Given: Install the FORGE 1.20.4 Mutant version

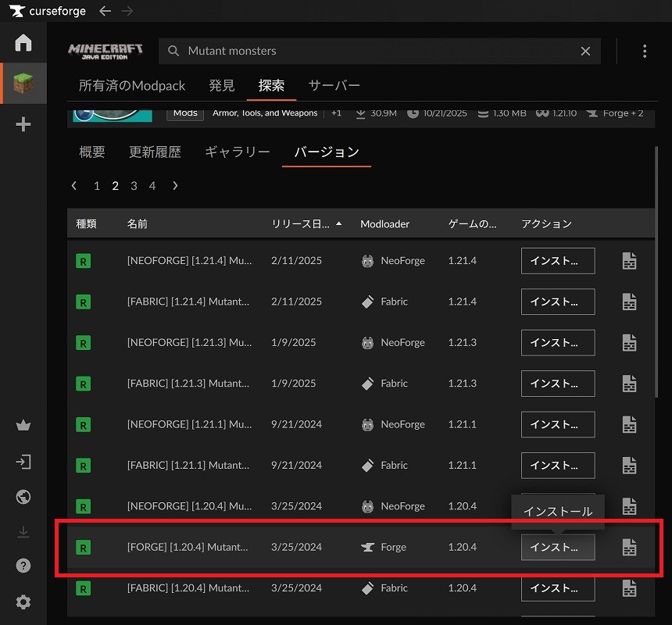Looking at the screenshot, I should pos(557,548).
